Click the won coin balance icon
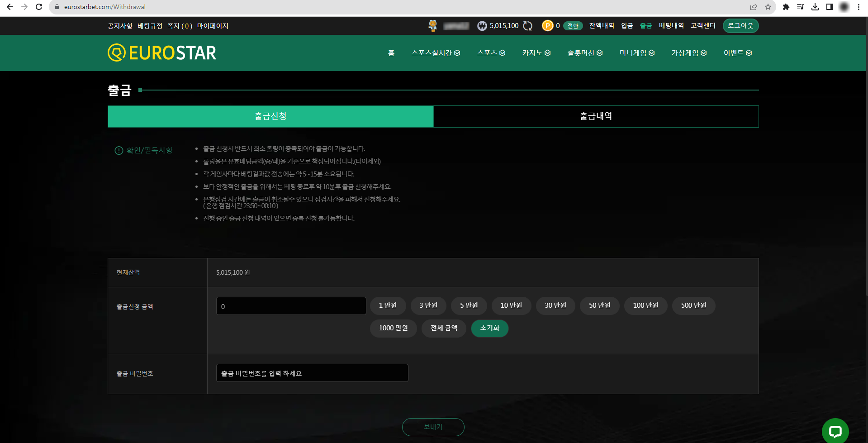The height and width of the screenshot is (443, 868). coord(481,26)
